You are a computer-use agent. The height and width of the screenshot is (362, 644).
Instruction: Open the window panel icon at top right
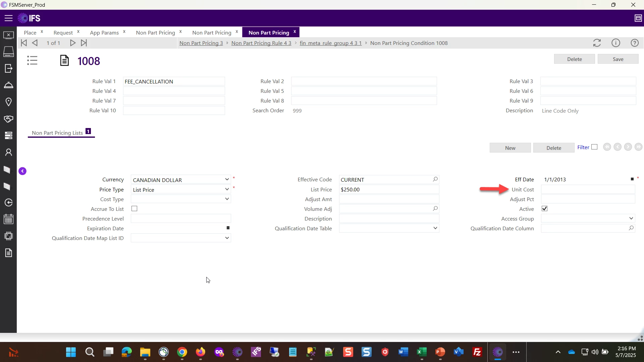[x=638, y=18]
